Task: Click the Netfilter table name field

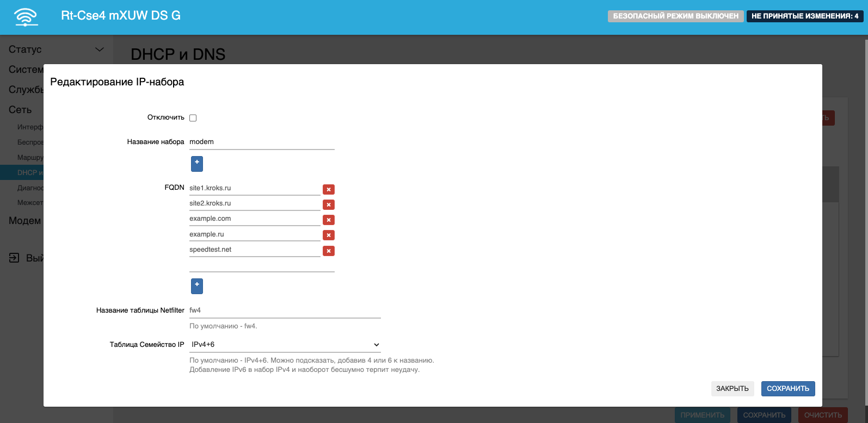Action: pyautogui.click(x=285, y=310)
